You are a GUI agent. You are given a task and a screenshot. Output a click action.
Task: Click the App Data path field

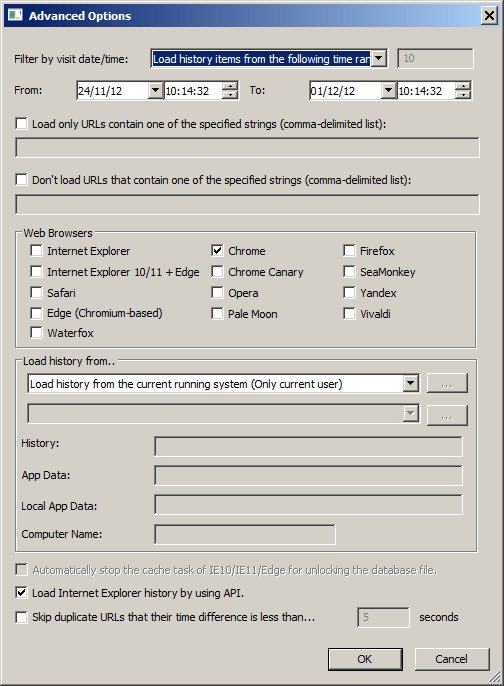point(308,476)
